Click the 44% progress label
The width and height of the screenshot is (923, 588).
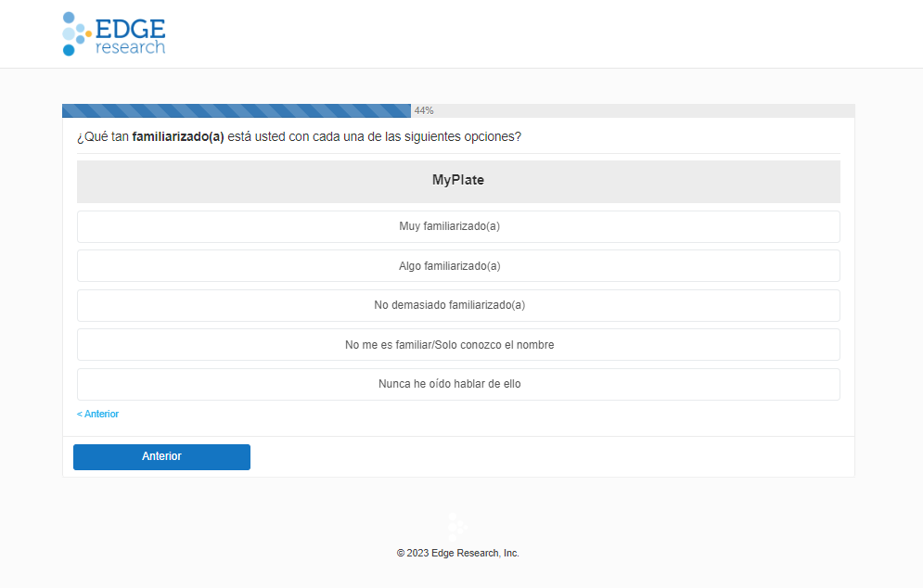click(424, 110)
